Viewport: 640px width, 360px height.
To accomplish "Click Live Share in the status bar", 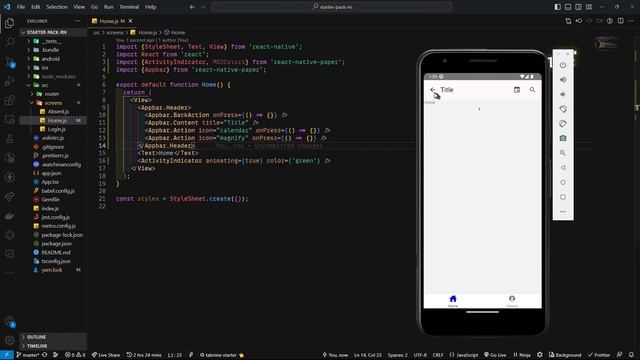I will pos(106,355).
